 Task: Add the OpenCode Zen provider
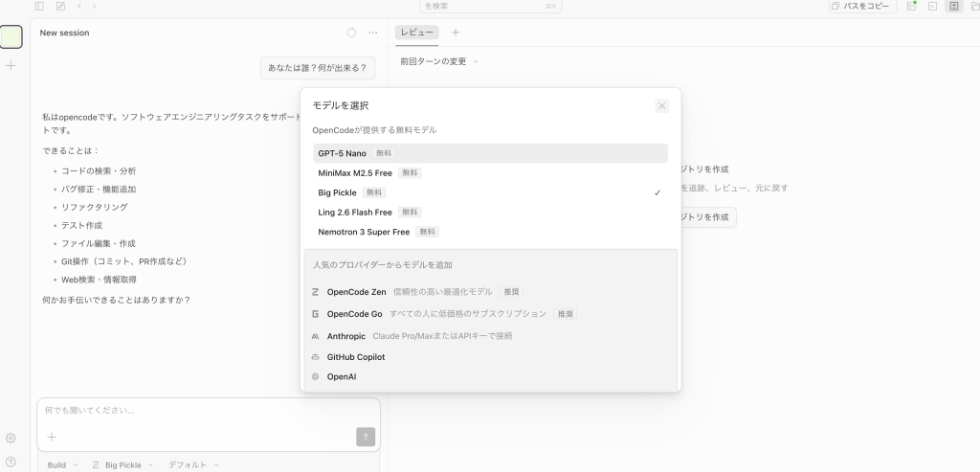[356, 292]
